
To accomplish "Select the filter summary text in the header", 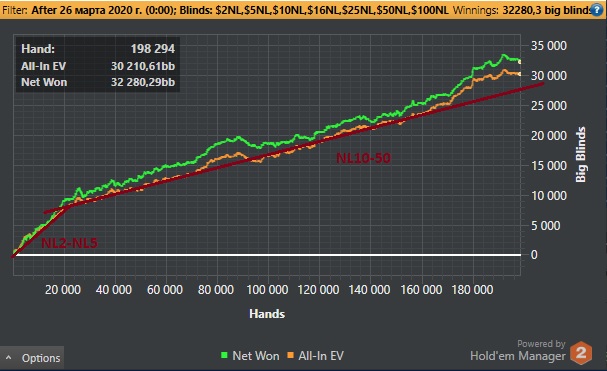I will 226,10.
